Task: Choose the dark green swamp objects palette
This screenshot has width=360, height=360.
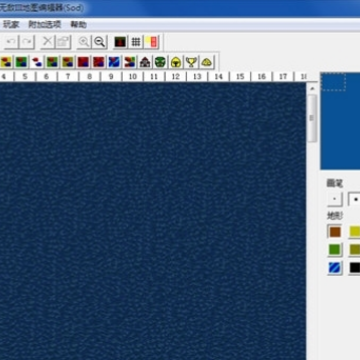Action: 52,62
